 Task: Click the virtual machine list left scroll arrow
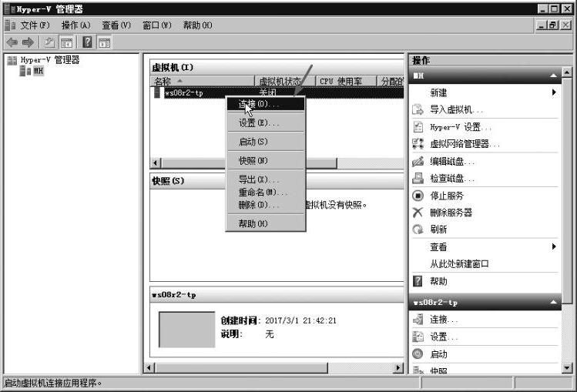pyautogui.click(x=156, y=162)
